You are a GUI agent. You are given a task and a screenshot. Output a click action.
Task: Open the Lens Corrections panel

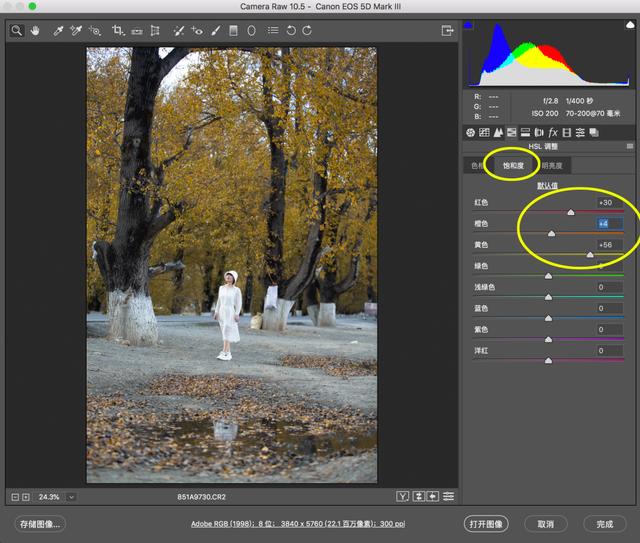[x=539, y=133]
